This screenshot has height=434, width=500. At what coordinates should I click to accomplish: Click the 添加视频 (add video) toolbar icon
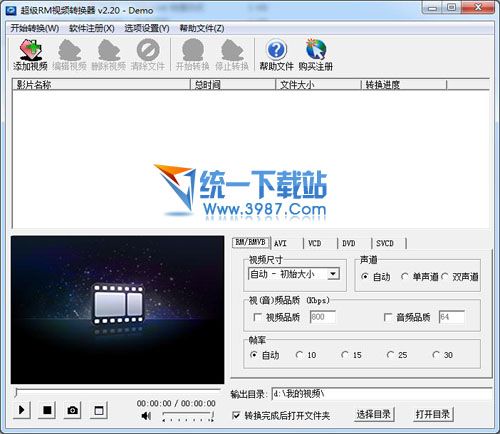pos(30,55)
